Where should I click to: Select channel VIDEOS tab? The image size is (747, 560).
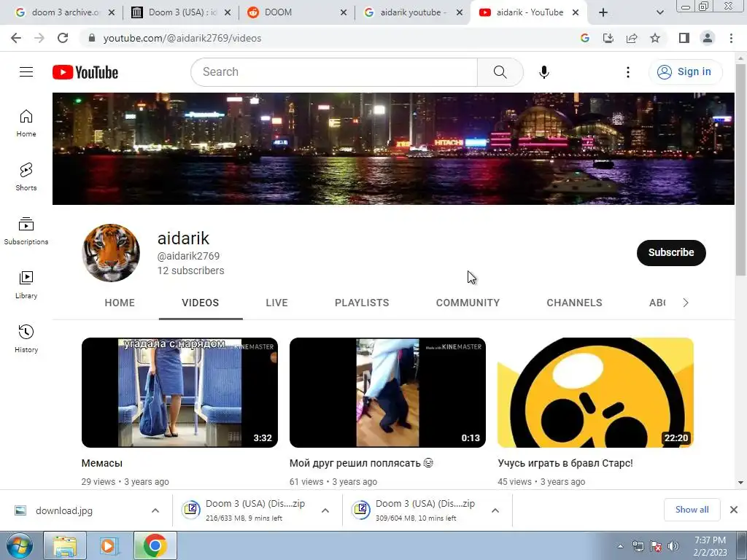(x=200, y=303)
